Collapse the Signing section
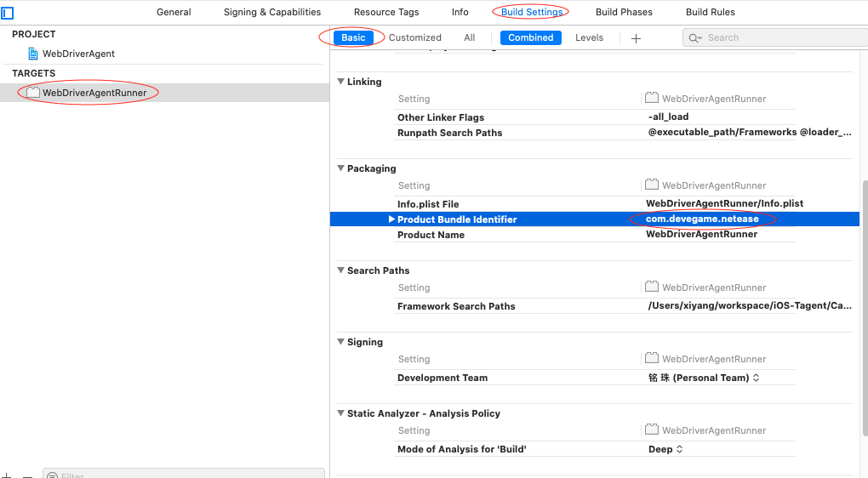This screenshot has width=868, height=478. pyautogui.click(x=340, y=341)
